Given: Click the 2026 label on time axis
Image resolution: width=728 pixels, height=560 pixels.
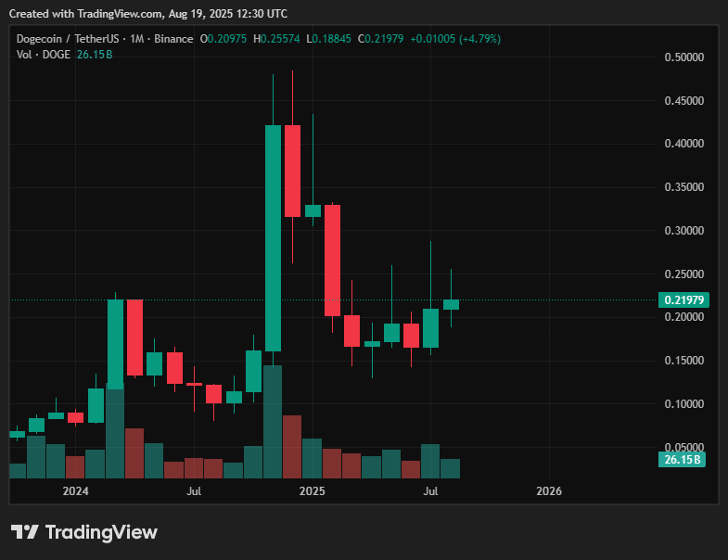Looking at the screenshot, I should 549,490.
